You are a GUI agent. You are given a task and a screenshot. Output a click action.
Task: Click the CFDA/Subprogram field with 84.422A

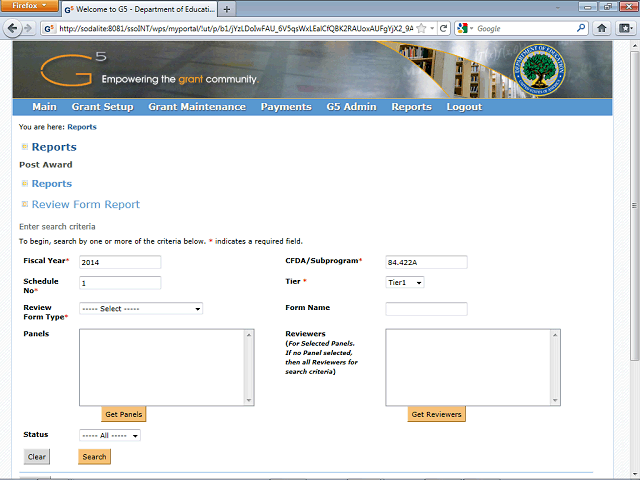426,262
